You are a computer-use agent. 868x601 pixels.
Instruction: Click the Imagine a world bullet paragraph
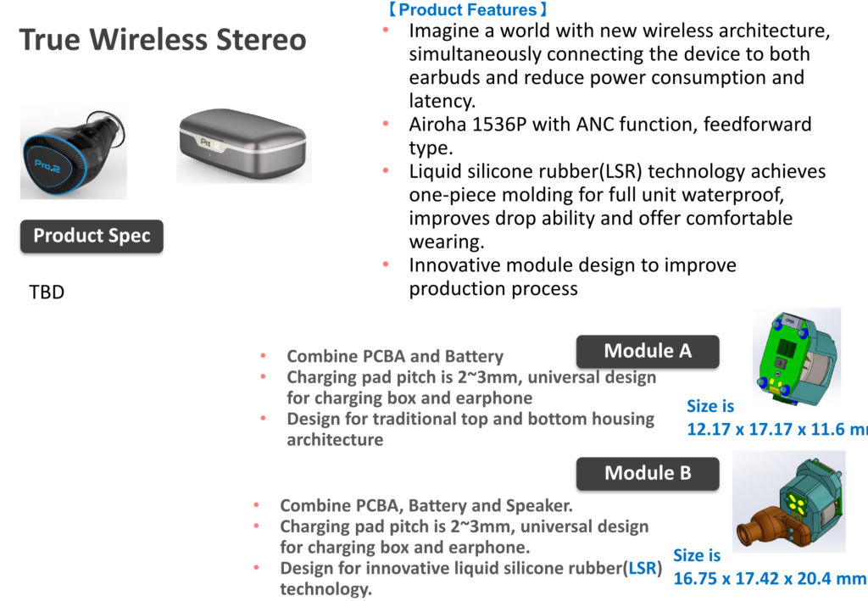click(620, 65)
